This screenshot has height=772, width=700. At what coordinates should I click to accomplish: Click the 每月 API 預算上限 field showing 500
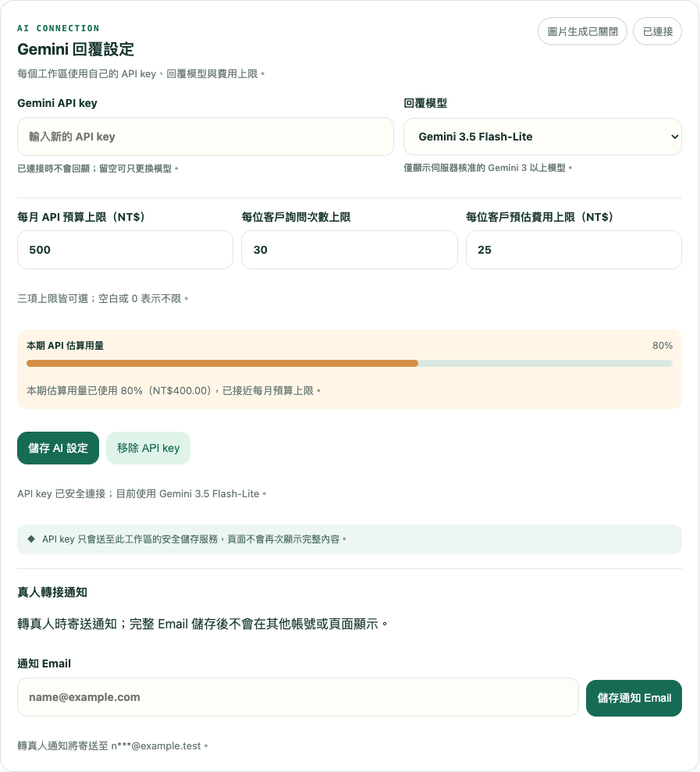(125, 250)
